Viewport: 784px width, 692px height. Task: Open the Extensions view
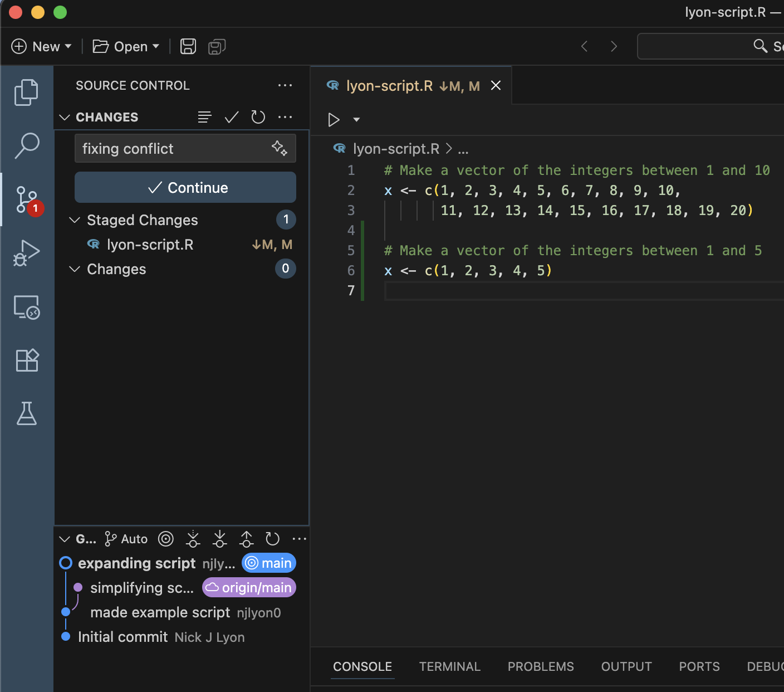26,360
